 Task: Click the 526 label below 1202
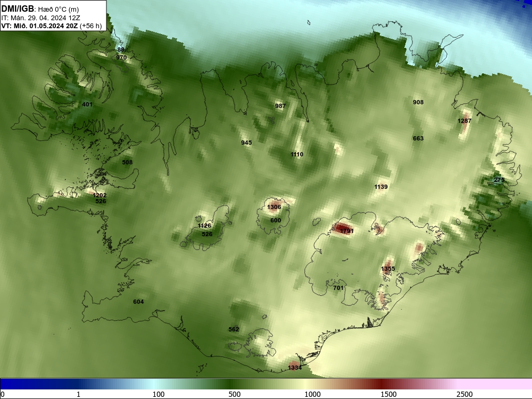point(101,201)
